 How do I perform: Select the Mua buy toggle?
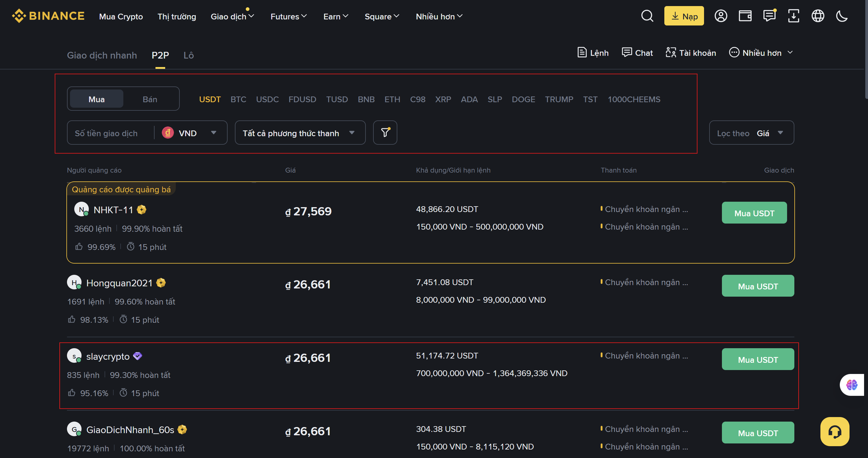pyautogui.click(x=96, y=99)
